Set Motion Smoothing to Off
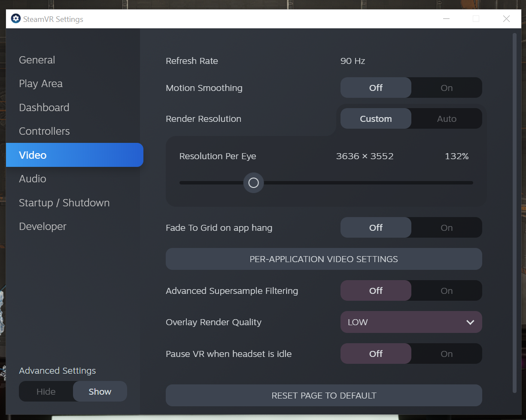526x420 pixels. click(x=376, y=88)
